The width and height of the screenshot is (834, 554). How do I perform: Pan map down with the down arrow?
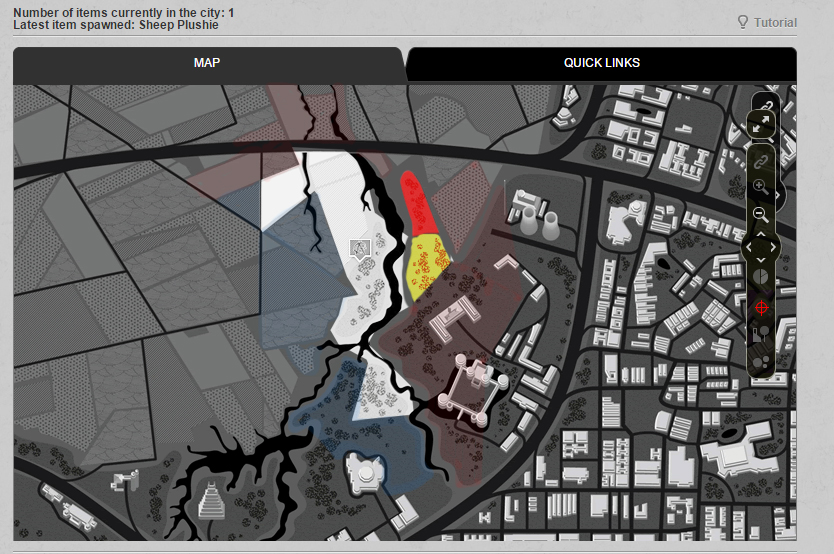(x=761, y=260)
